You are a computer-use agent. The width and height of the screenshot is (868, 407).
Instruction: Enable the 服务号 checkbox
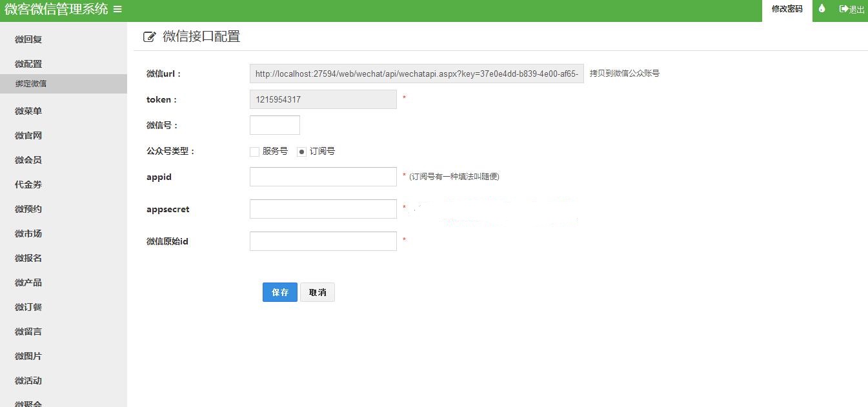coord(254,152)
